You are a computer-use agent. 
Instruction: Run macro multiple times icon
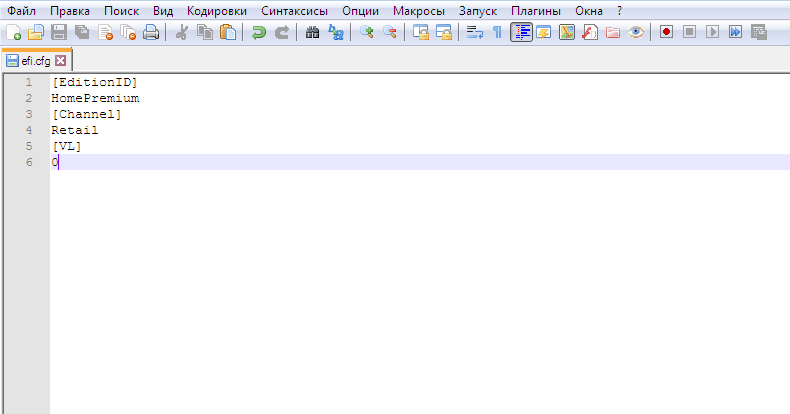pos(736,33)
